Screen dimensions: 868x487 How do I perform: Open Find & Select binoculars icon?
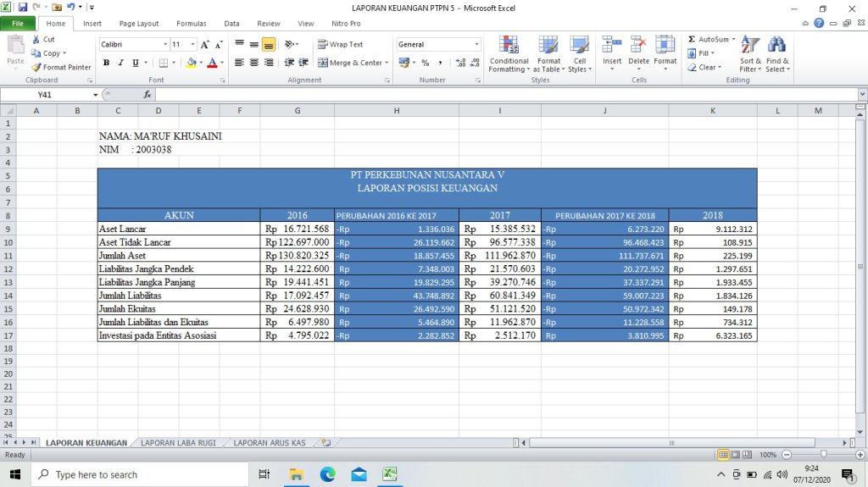pyautogui.click(x=776, y=46)
